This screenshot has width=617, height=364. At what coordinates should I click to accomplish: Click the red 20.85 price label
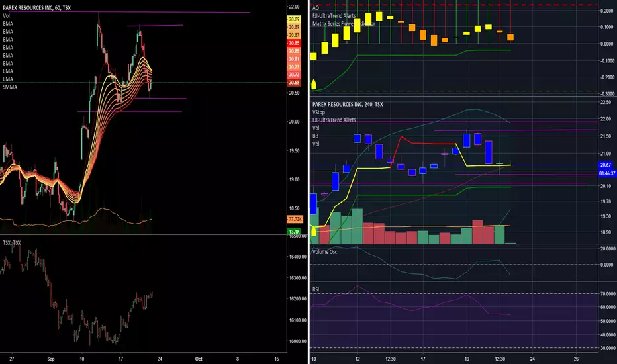coord(294,43)
